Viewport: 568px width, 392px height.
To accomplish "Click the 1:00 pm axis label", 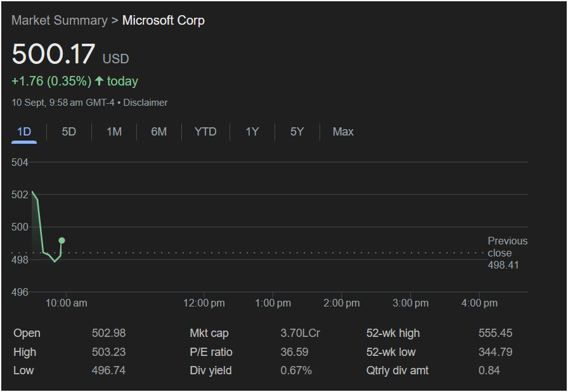I will [x=273, y=303].
